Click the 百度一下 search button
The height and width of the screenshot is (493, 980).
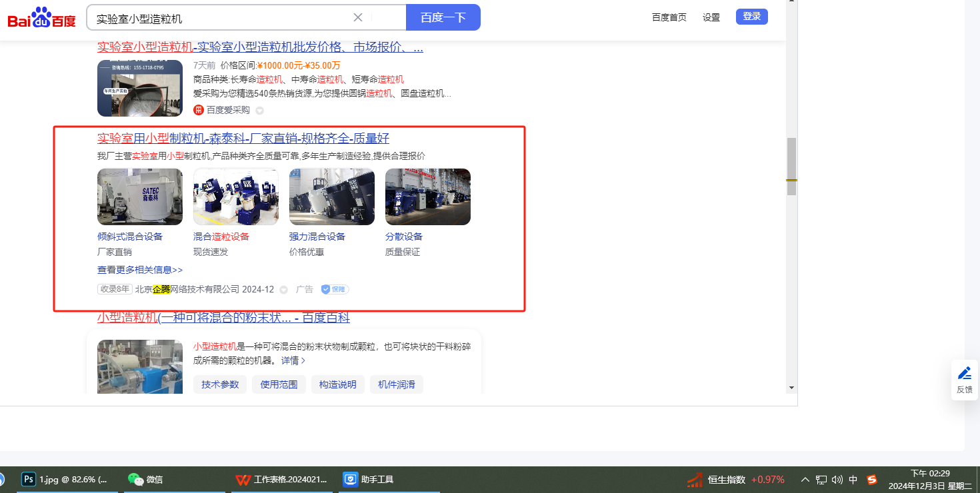pyautogui.click(x=443, y=17)
